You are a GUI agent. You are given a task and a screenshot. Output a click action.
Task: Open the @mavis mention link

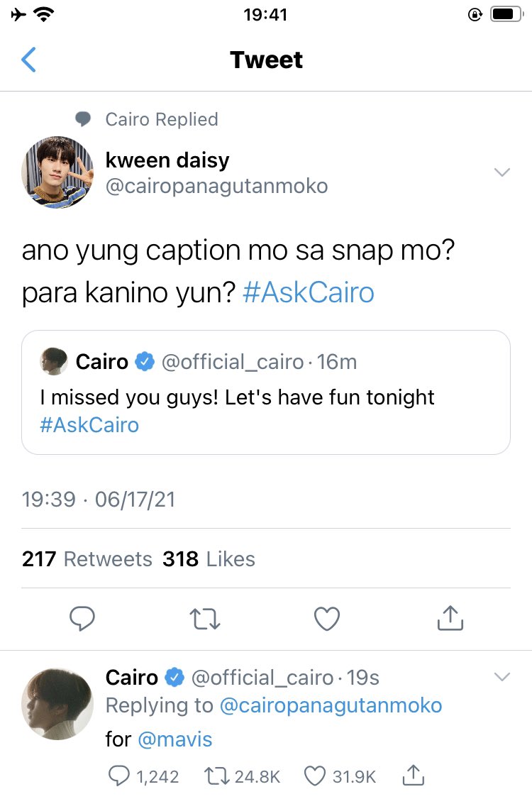[174, 739]
